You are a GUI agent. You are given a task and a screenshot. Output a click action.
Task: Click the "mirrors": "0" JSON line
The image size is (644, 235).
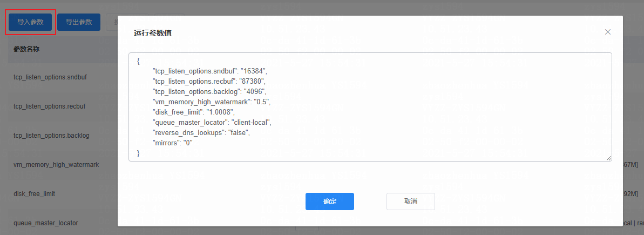(173, 143)
